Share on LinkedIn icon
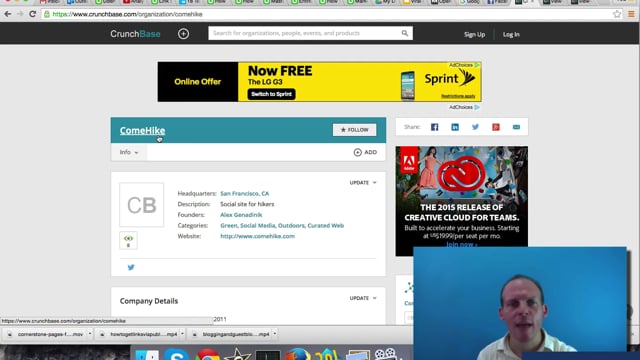 point(455,127)
